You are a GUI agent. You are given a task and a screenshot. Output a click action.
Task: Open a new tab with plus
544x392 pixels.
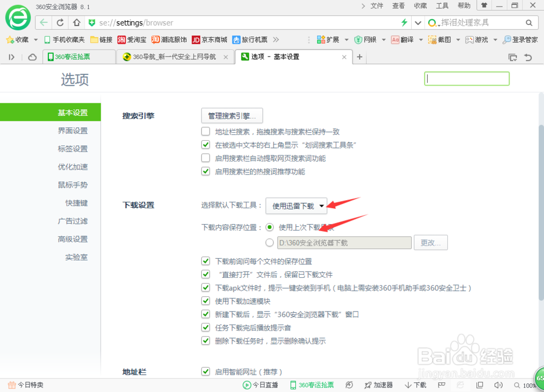click(x=360, y=57)
